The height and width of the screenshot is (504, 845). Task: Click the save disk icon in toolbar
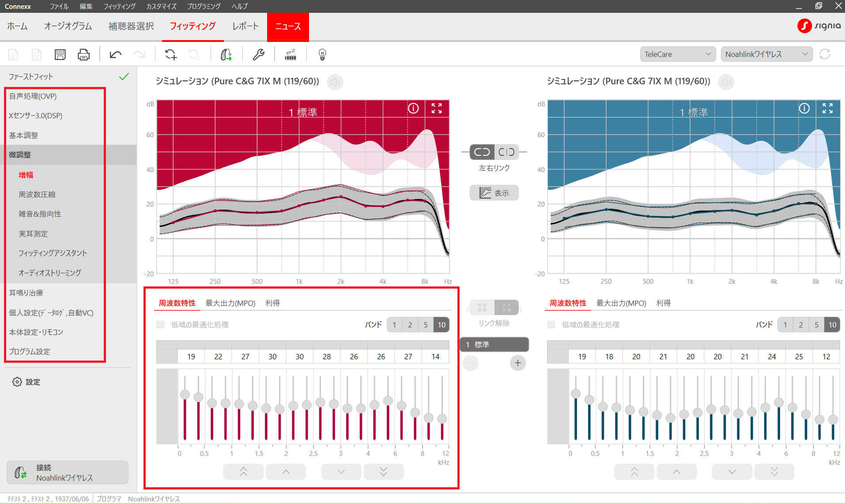(60, 54)
